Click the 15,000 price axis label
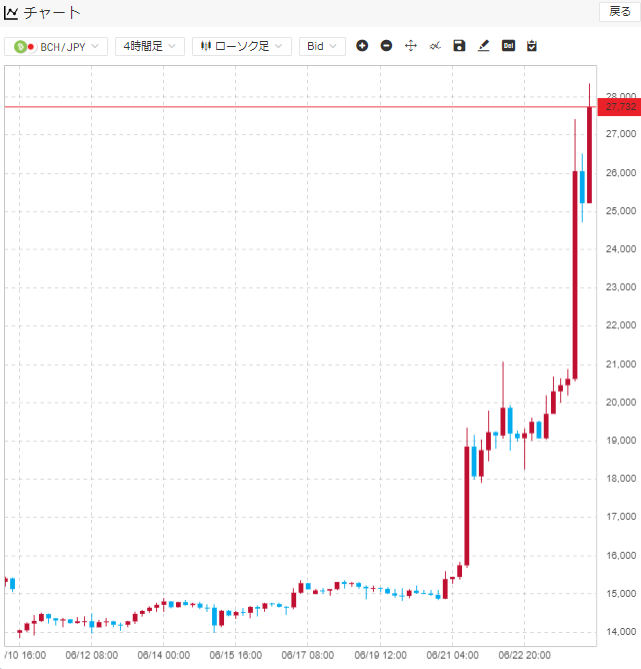 pos(621,593)
